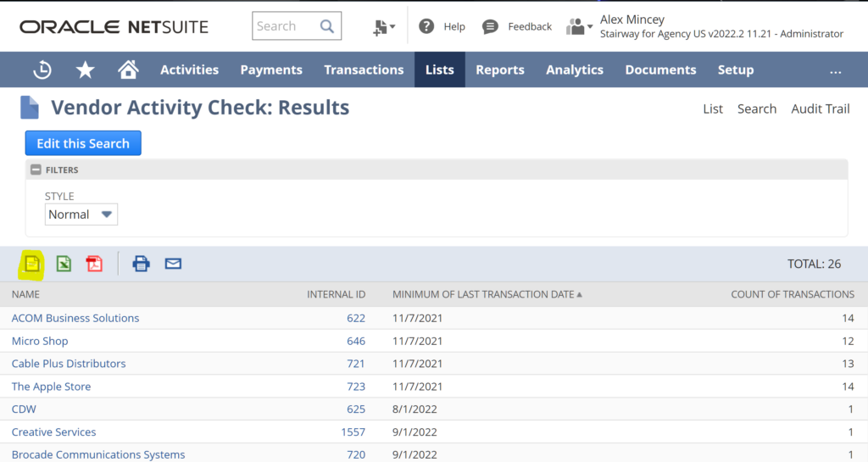Click the TOTAL: 26 text

click(x=814, y=264)
